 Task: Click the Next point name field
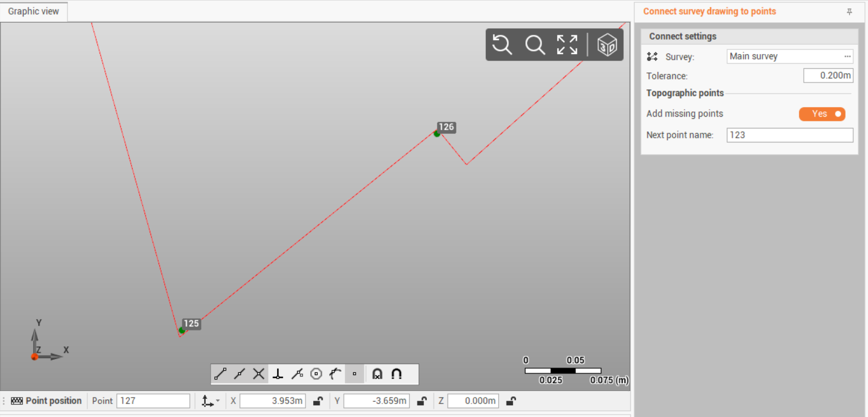tap(789, 135)
